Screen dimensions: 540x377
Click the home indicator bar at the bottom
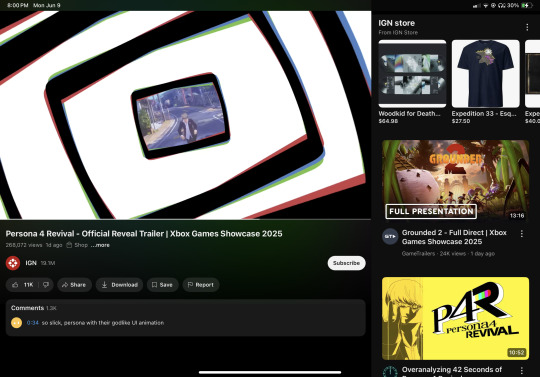270,372
